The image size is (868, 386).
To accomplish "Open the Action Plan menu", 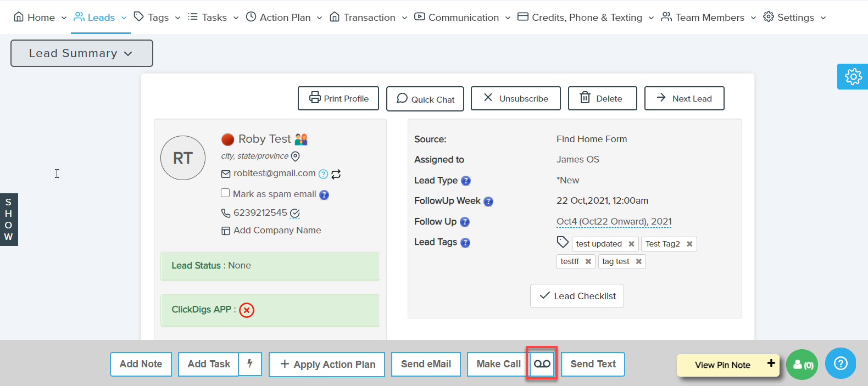I will [283, 18].
